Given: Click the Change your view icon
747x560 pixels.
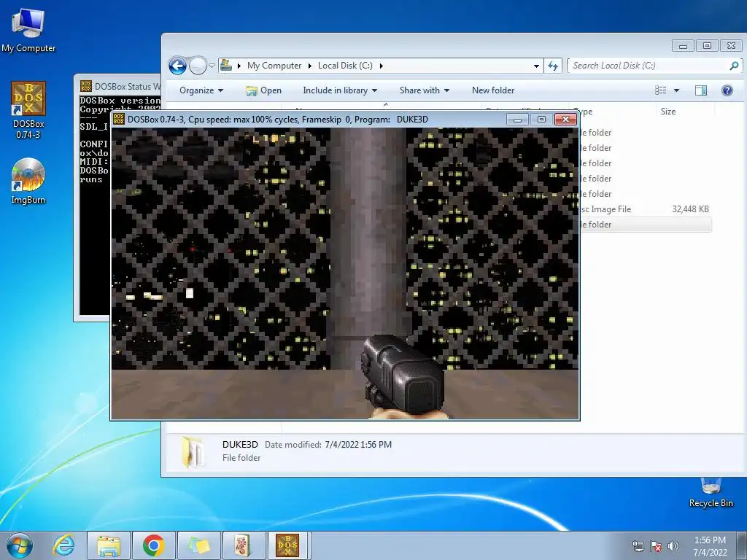Looking at the screenshot, I should pos(661,90).
